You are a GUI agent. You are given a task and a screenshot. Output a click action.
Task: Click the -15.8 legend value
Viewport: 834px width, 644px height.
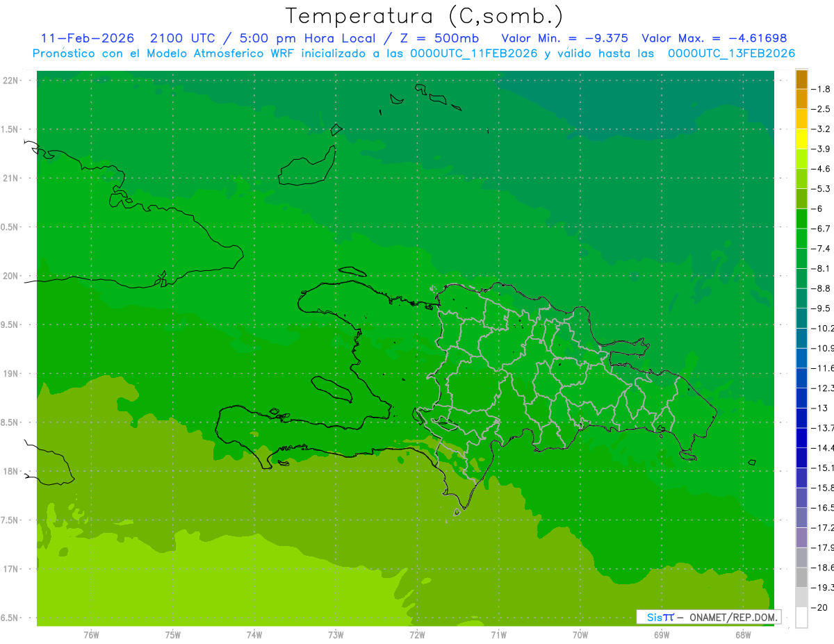[821, 488]
